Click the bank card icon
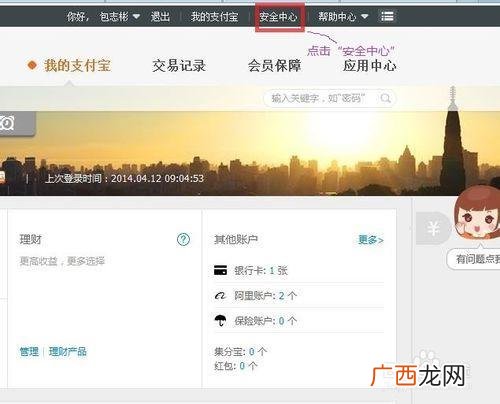500x404 pixels. [220, 270]
